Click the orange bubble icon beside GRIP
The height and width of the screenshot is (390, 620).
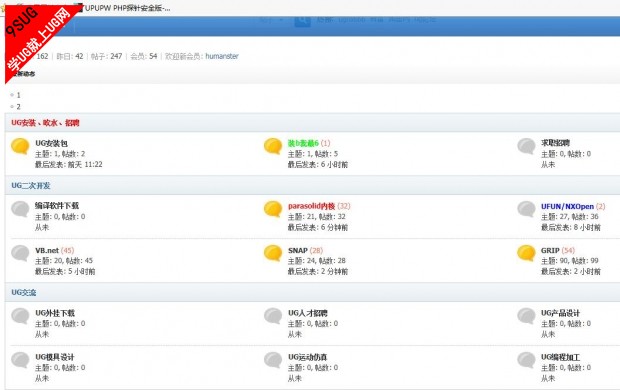(526, 253)
